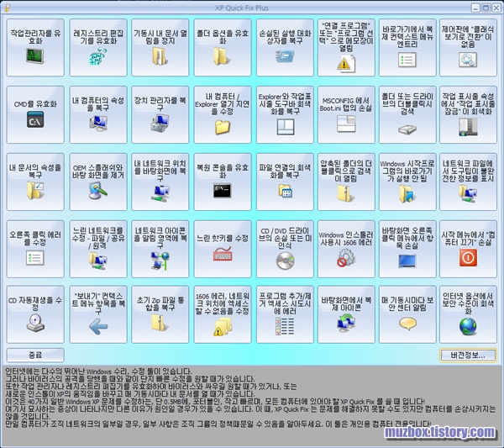Select the MSCONFIG Boot.ini tab missing tile
This screenshot has width=504, height=448.
[x=346, y=114]
